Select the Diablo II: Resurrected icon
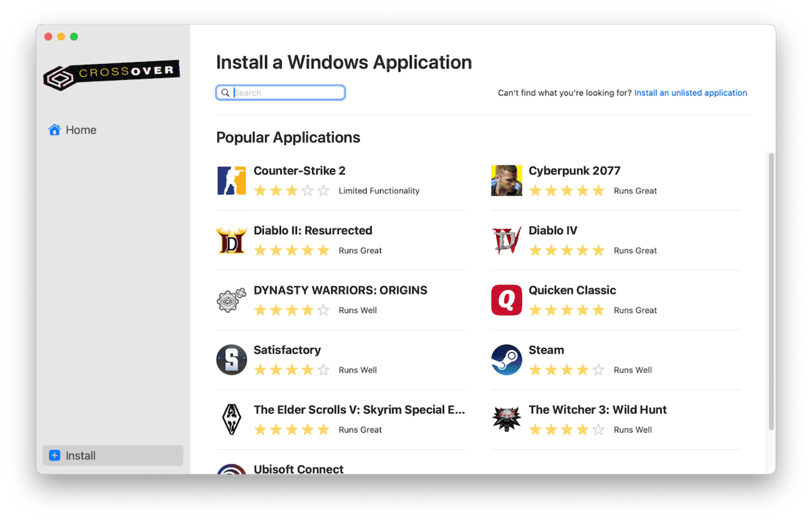 pyautogui.click(x=231, y=240)
